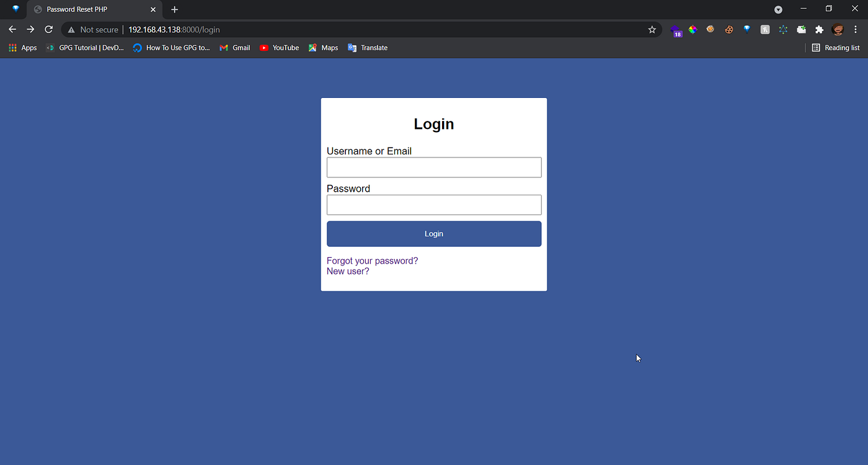The width and height of the screenshot is (868, 465).
Task: Open the system tray hidden icons arrow
Action: click(x=778, y=9)
